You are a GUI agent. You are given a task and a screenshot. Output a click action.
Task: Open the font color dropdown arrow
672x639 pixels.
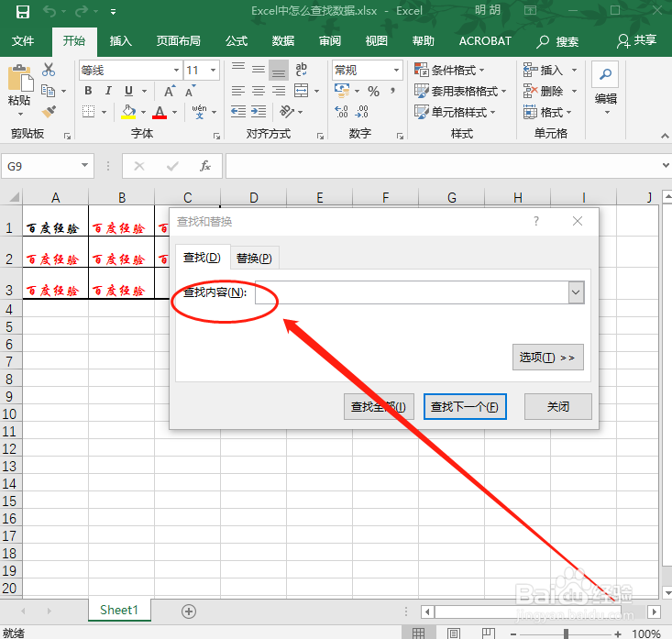click(x=174, y=112)
